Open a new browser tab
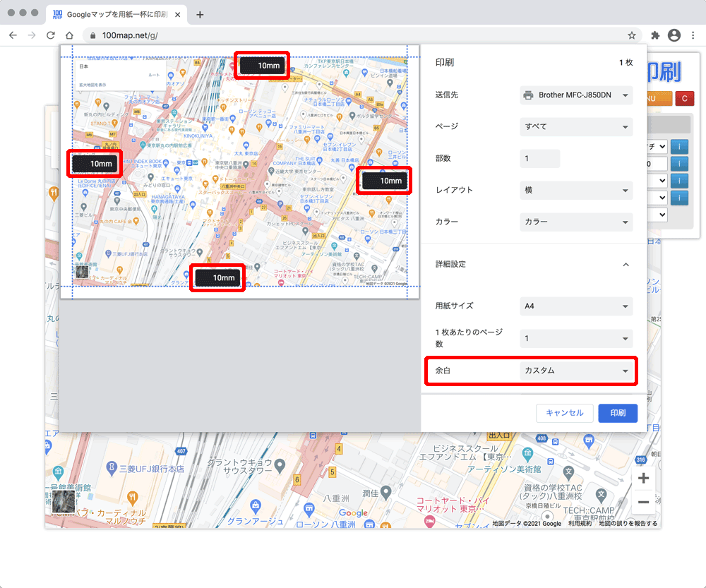706x588 pixels. click(x=200, y=15)
